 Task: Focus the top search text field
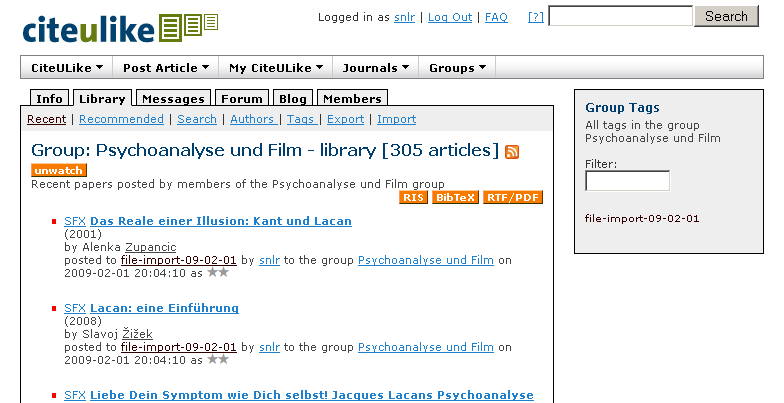click(x=621, y=16)
